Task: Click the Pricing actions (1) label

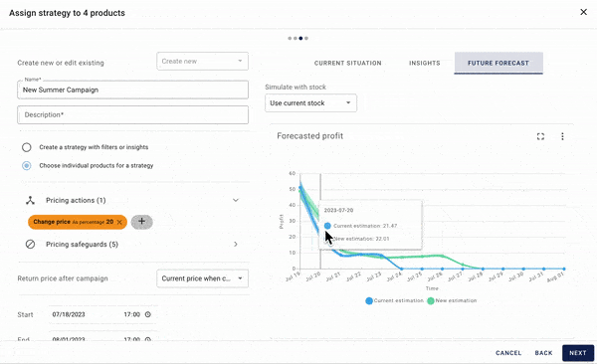Action: 76,200
